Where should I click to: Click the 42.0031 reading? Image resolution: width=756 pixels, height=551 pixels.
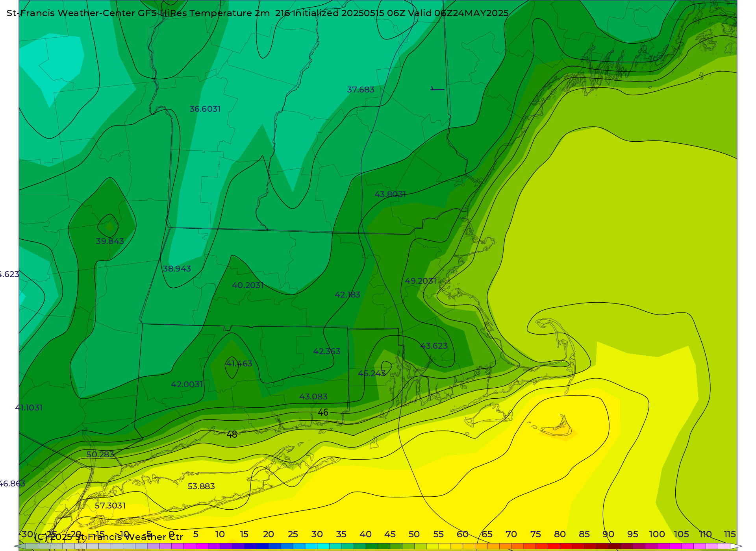[x=187, y=385]
